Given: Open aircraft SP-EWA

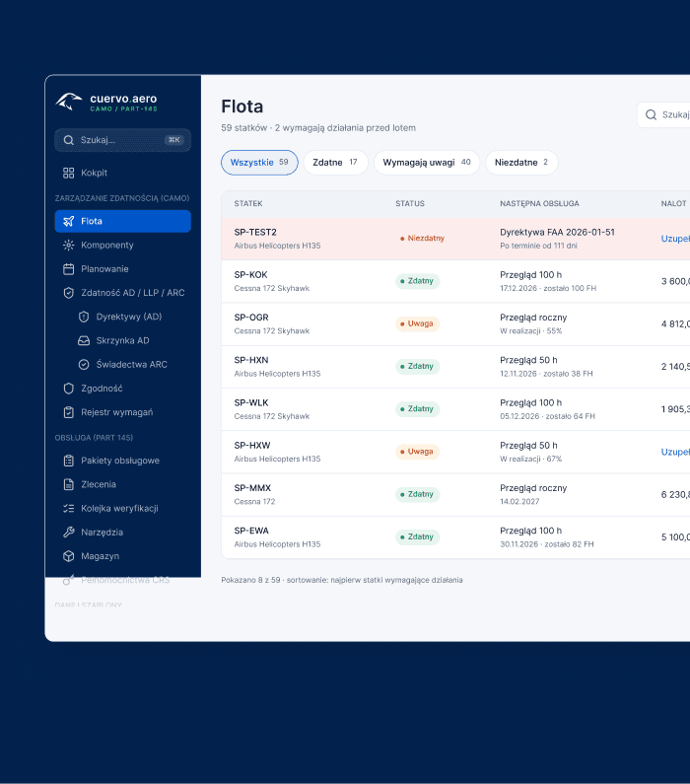Looking at the screenshot, I should click(251, 531).
